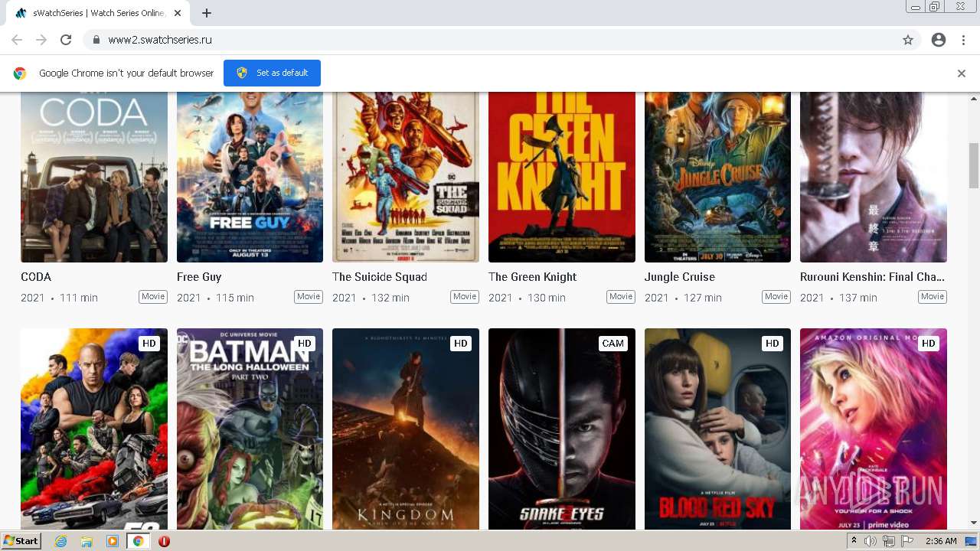The height and width of the screenshot is (551, 980).
Task: Click the Rurouni Kenshin: Final Chapter title
Action: pyautogui.click(x=873, y=277)
